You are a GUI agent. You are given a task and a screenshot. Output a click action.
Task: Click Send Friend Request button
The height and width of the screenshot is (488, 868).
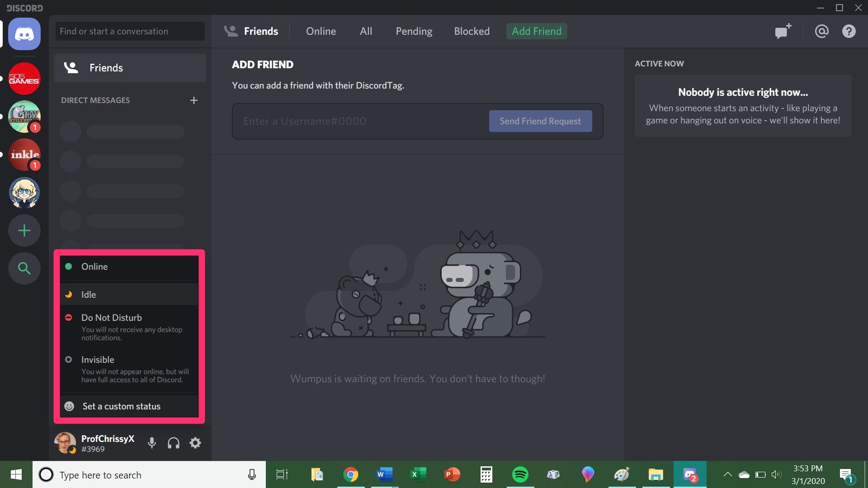pos(540,121)
